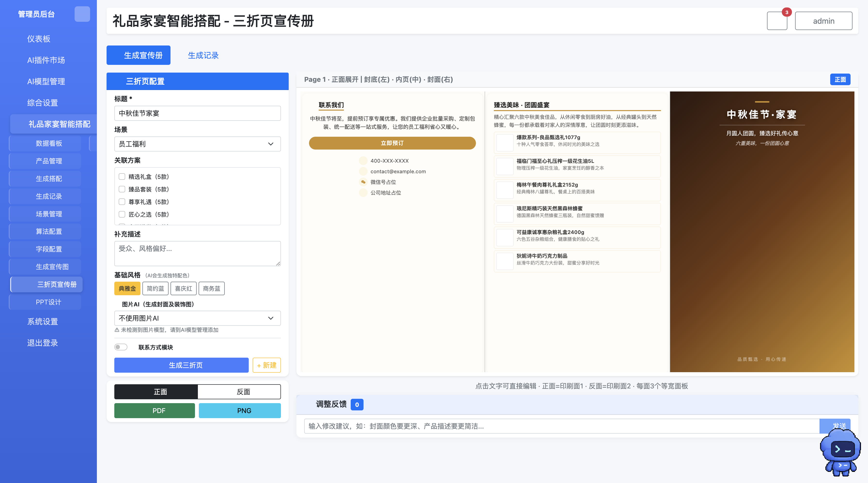Go to 产品管理 submenu
Screen dimensions: 868x483
tap(46, 161)
